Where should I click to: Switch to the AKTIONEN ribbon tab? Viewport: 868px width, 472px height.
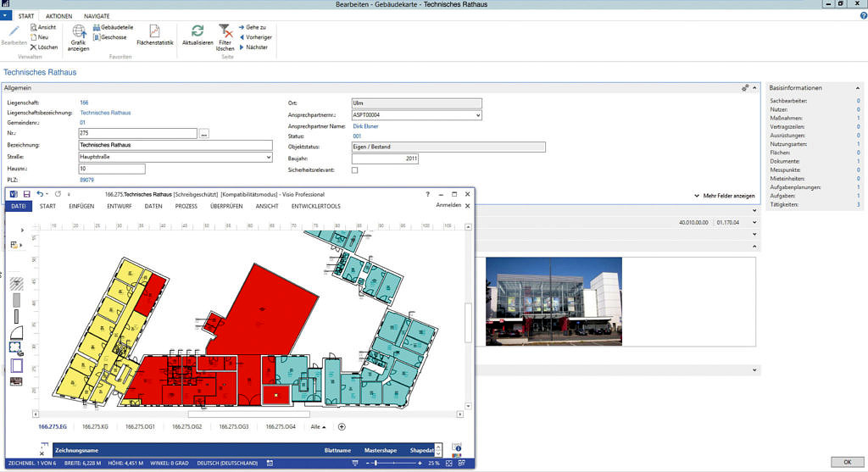(x=58, y=16)
